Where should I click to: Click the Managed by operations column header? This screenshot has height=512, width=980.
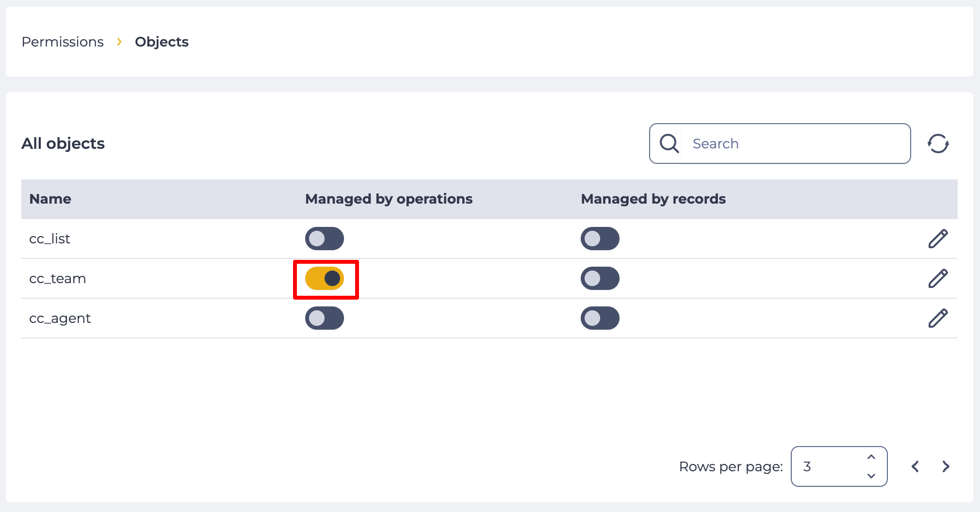coord(389,199)
